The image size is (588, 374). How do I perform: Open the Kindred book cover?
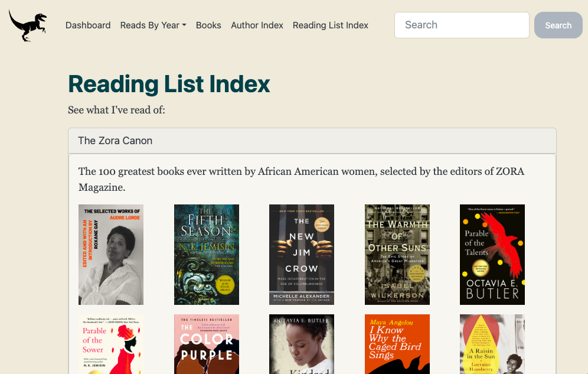point(302,344)
